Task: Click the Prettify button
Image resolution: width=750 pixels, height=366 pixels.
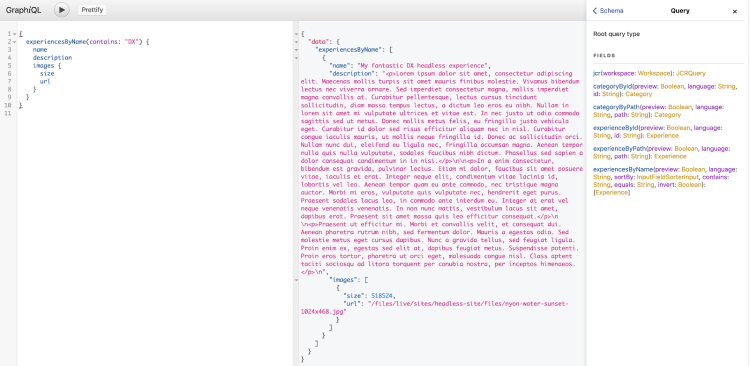Action: point(92,10)
